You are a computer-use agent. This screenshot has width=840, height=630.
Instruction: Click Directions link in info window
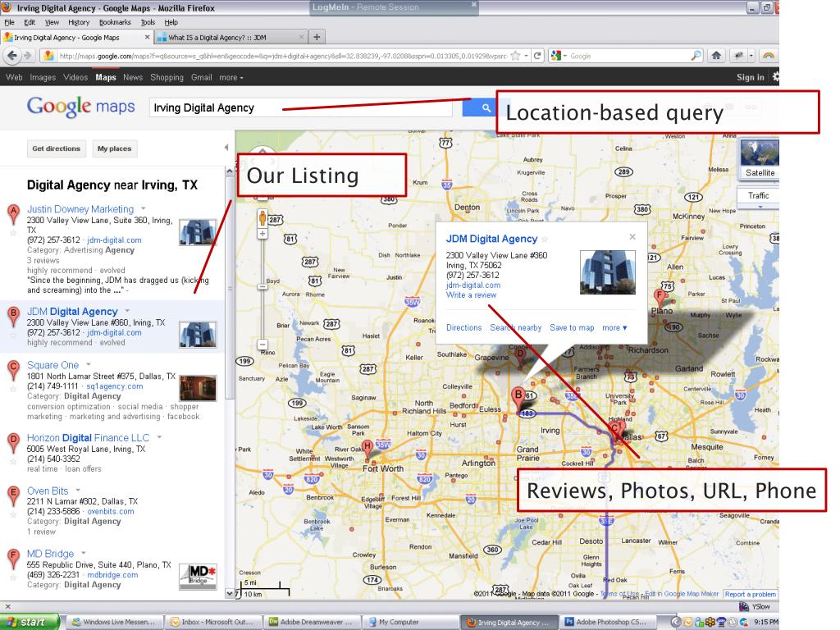[464, 328]
